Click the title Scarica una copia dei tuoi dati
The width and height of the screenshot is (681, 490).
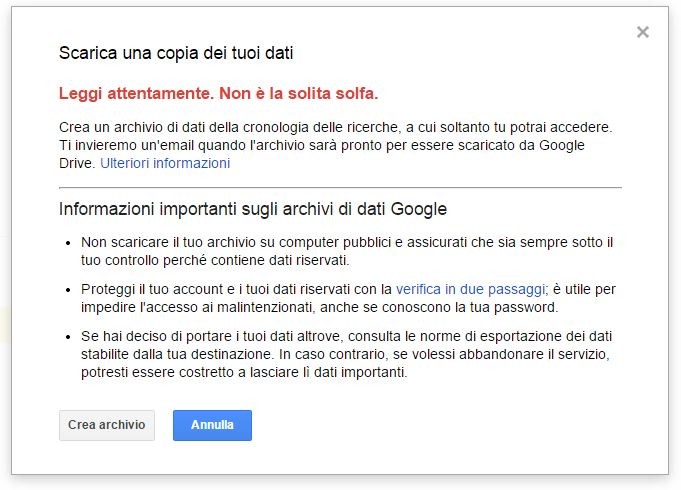coord(176,52)
